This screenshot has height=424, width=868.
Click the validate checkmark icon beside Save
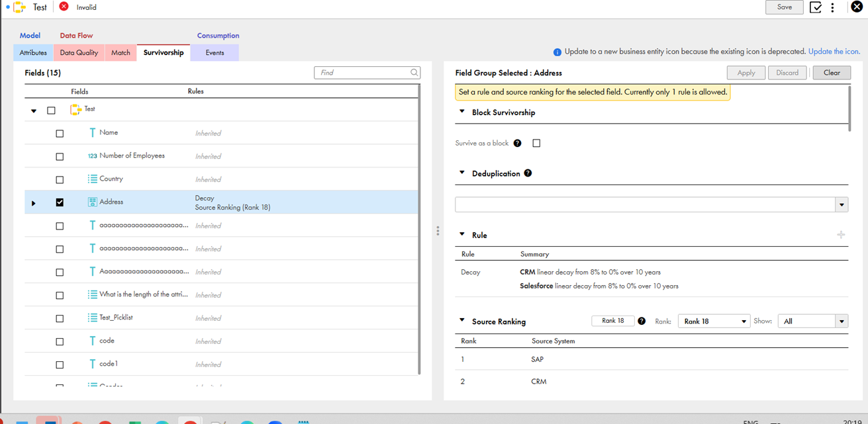tap(816, 7)
